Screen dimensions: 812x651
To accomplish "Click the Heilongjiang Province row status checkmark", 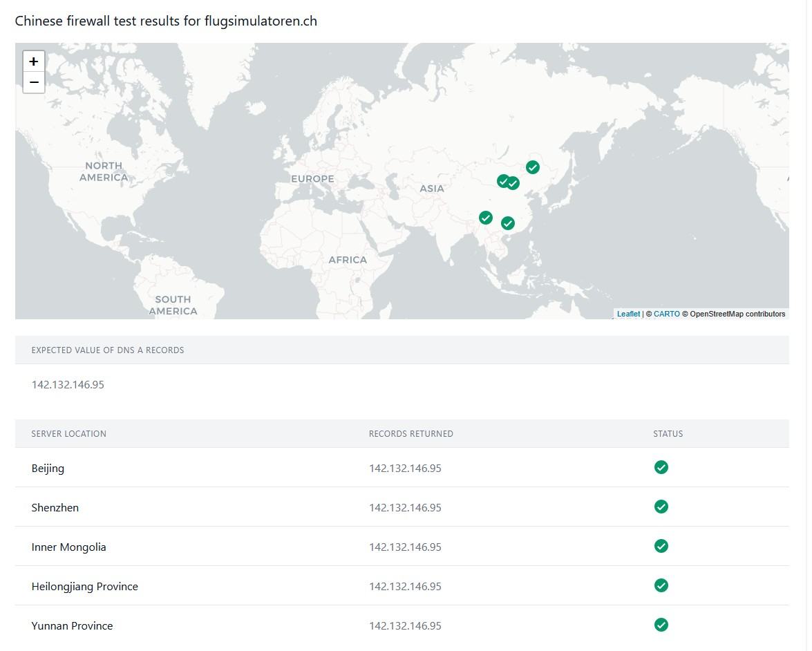I will pyautogui.click(x=661, y=585).
